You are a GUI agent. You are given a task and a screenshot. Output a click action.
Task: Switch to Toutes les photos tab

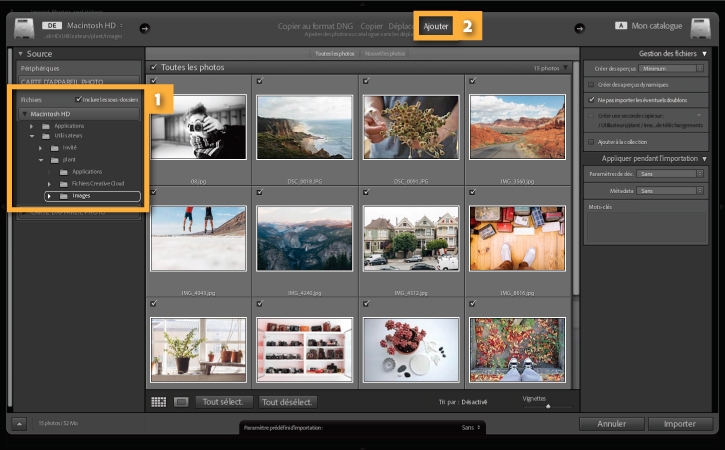pyautogui.click(x=335, y=54)
